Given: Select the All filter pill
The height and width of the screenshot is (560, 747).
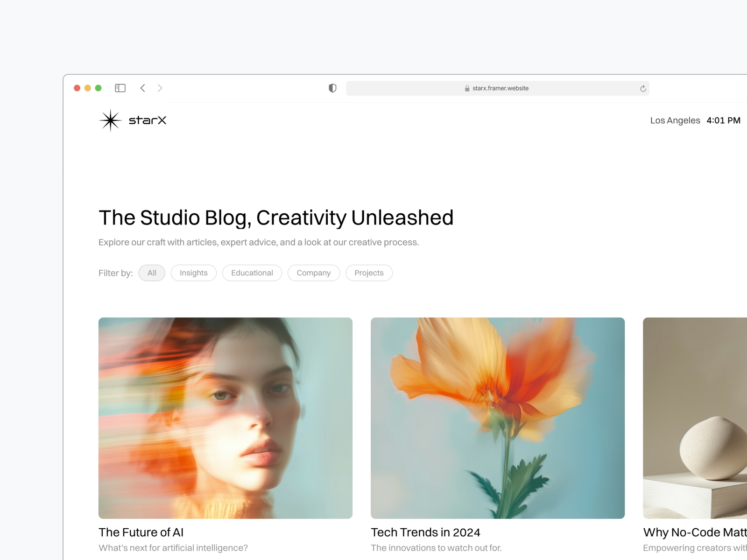Looking at the screenshot, I should click(152, 273).
